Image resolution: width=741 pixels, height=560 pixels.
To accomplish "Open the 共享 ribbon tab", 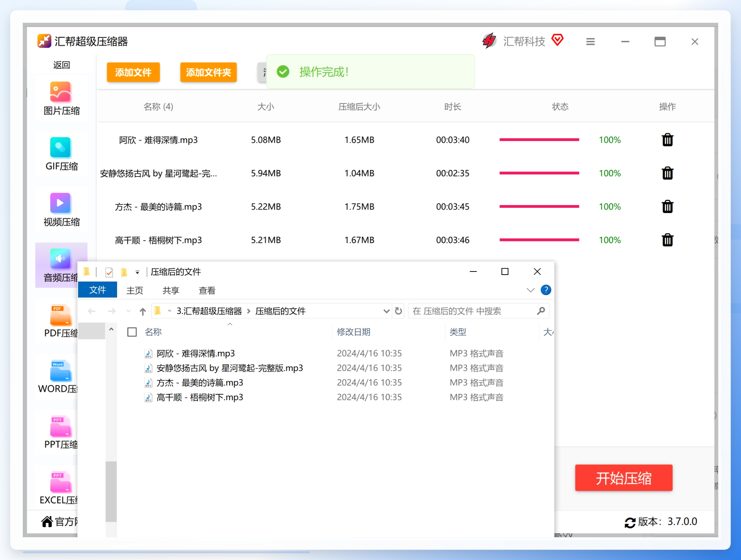I will click(x=171, y=290).
